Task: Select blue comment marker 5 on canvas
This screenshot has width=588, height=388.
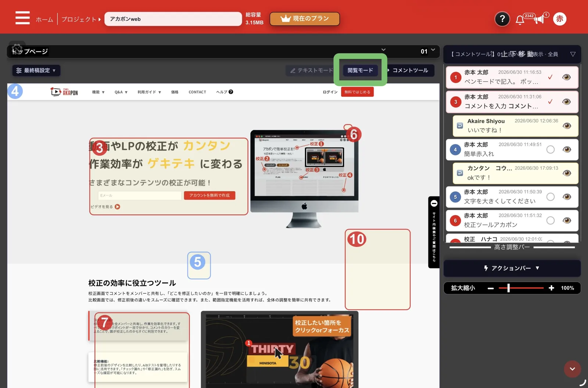Action: click(198, 262)
